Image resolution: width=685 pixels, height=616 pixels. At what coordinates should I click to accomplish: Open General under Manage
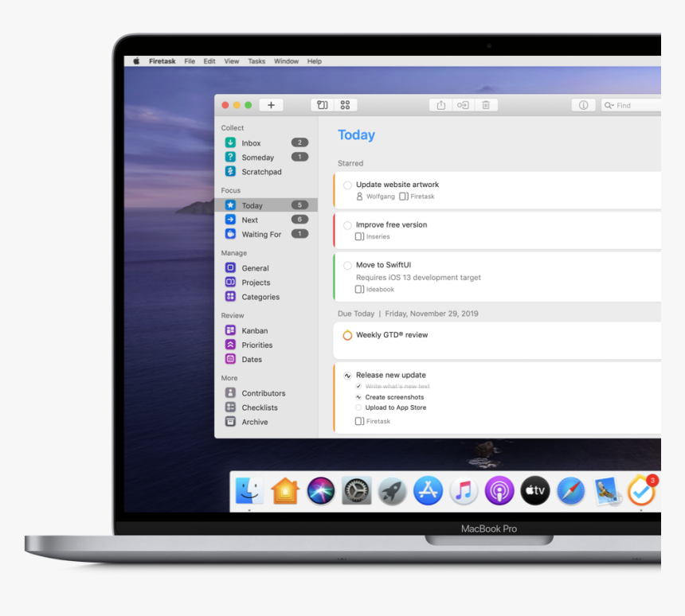pyautogui.click(x=267, y=267)
